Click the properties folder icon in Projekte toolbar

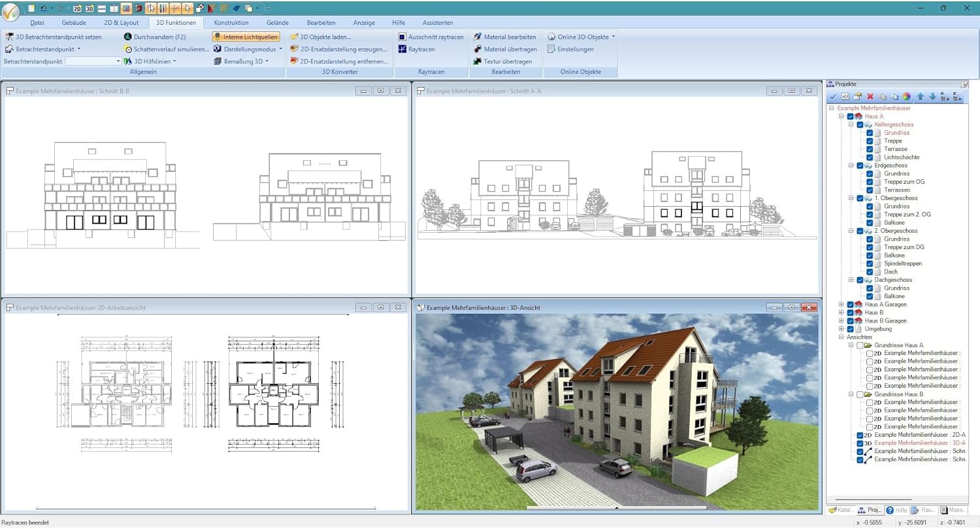point(857,96)
